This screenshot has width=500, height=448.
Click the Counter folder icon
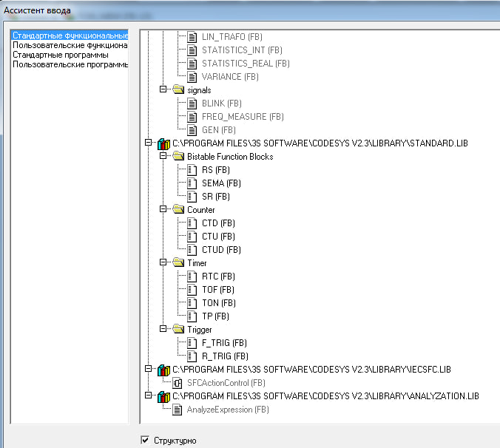pyautogui.click(x=178, y=209)
